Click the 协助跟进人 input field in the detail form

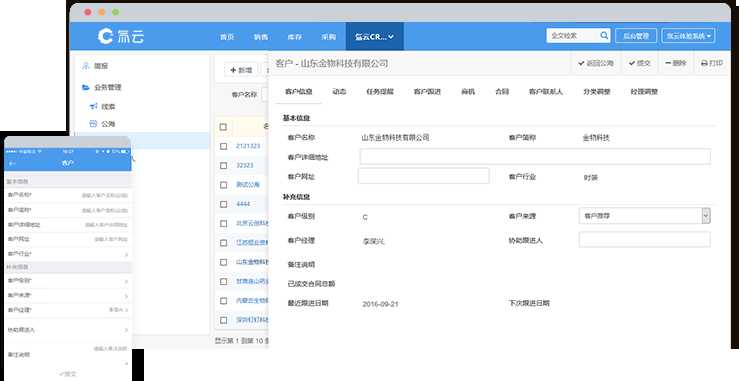644,240
